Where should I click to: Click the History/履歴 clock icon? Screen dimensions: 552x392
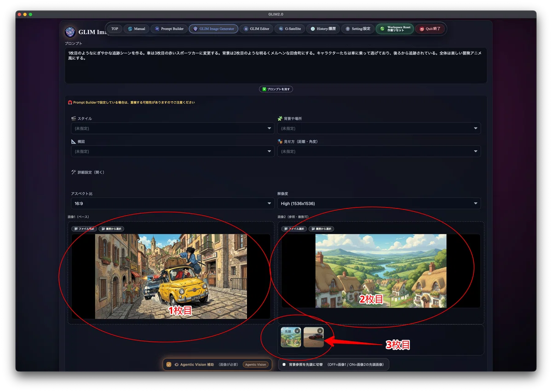[313, 29]
